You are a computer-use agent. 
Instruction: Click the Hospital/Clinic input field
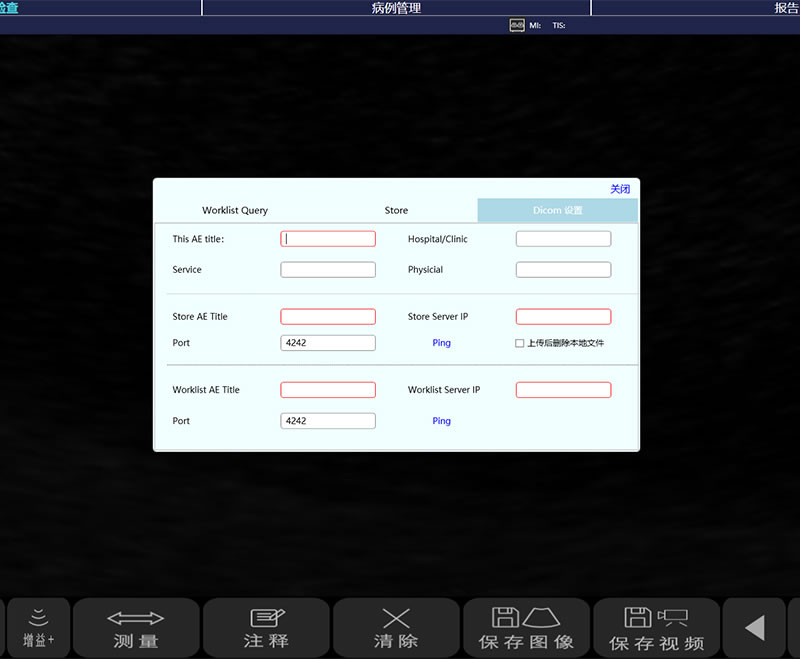563,239
